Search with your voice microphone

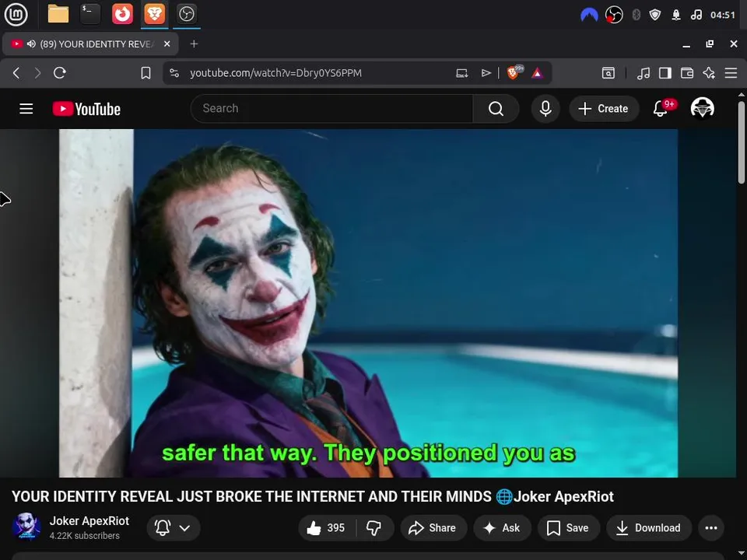coord(545,109)
